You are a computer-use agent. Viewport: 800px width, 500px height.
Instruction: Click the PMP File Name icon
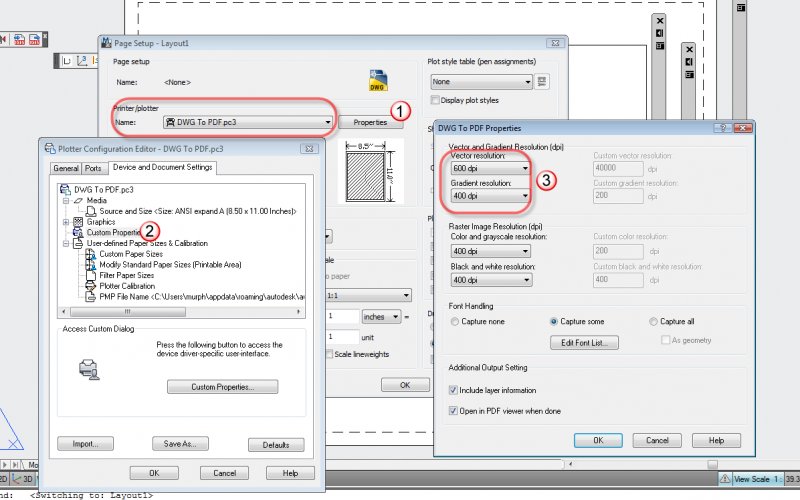[x=90, y=297]
